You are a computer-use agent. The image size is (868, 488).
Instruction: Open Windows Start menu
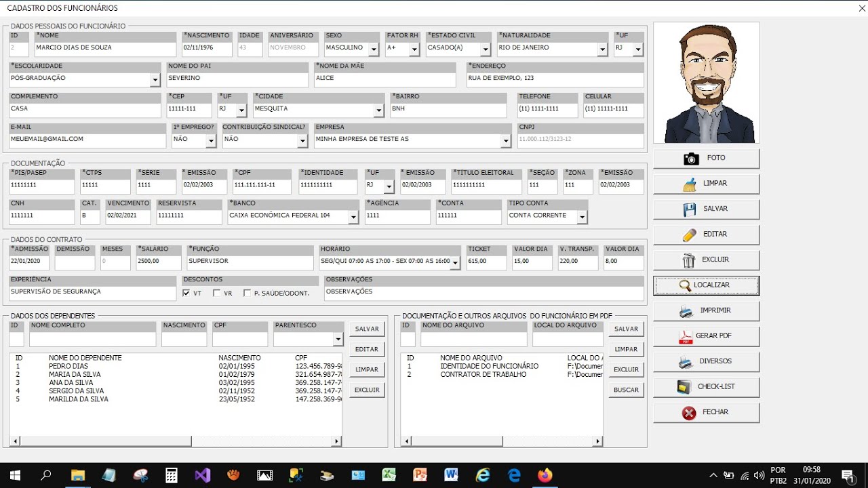pos(15,475)
